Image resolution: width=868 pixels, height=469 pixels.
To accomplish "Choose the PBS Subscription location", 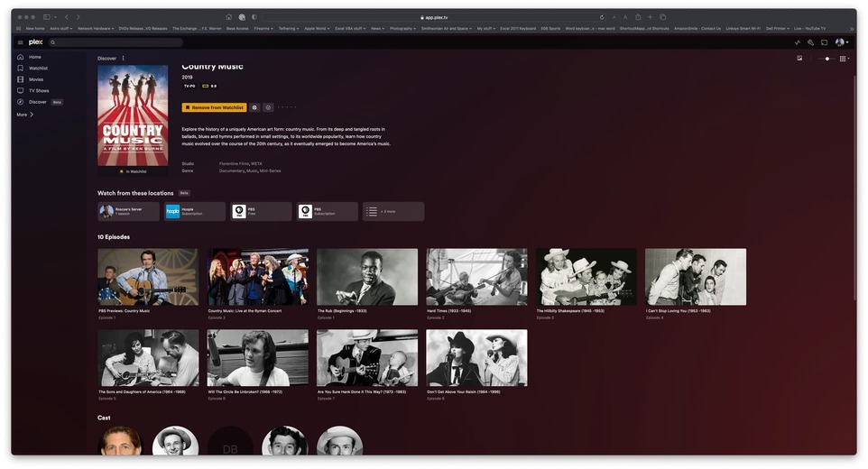I will coord(328,211).
